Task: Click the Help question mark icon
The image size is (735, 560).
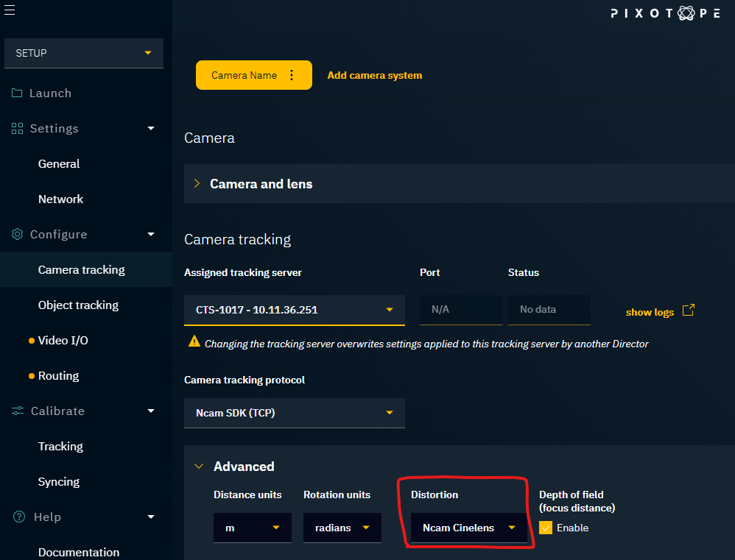Action: click(19, 517)
